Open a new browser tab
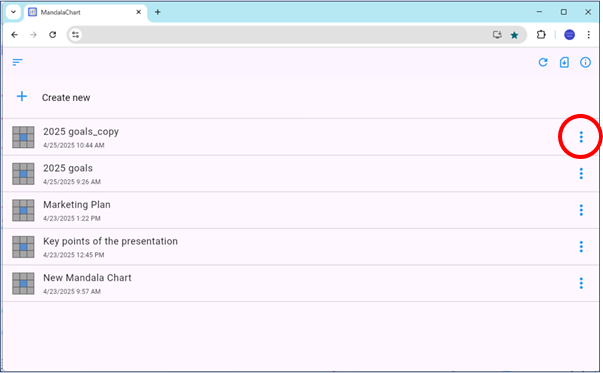The width and height of the screenshot is (603, 373). 158,12
